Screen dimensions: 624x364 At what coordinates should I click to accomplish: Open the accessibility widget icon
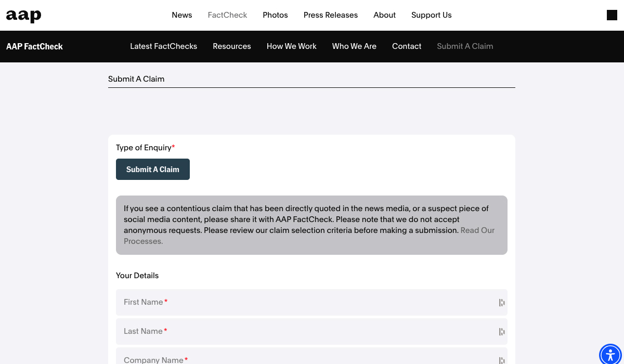pos(610,355)
